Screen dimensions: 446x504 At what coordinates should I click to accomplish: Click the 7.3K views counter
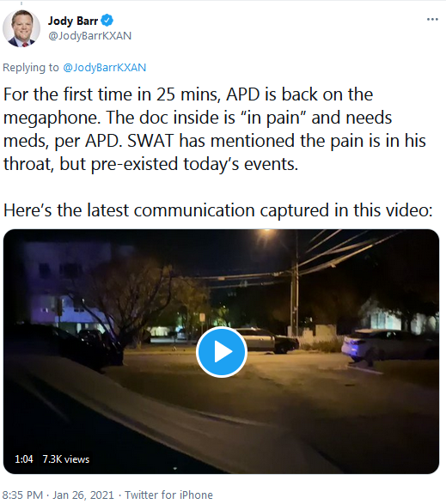pos(66,459)
